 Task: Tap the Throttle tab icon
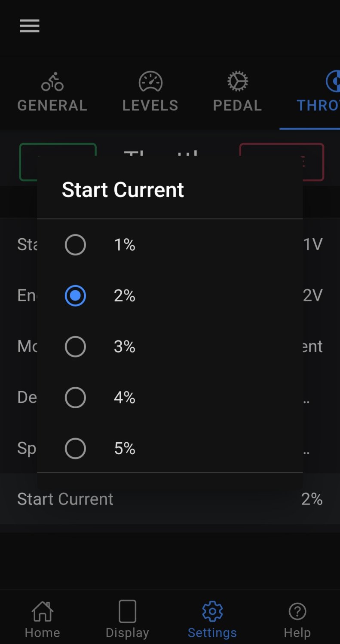pyautogui.click(x=332, y=82)
